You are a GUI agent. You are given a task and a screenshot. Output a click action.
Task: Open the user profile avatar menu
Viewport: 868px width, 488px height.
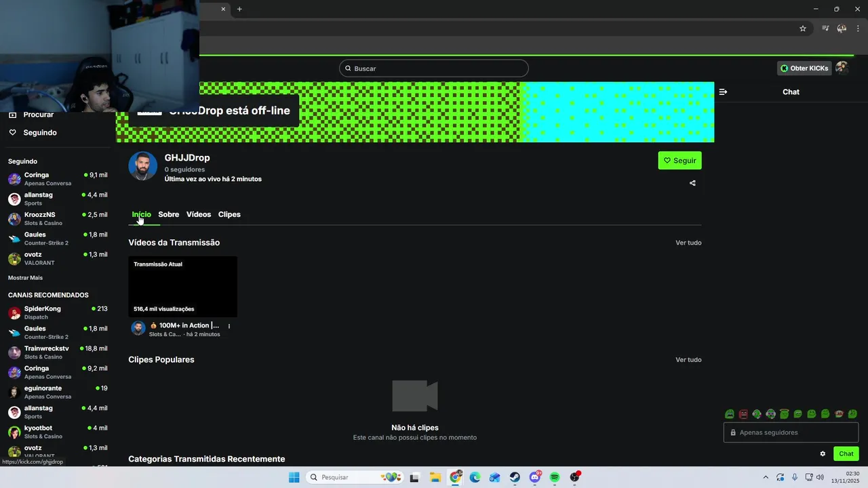[842, 68]
